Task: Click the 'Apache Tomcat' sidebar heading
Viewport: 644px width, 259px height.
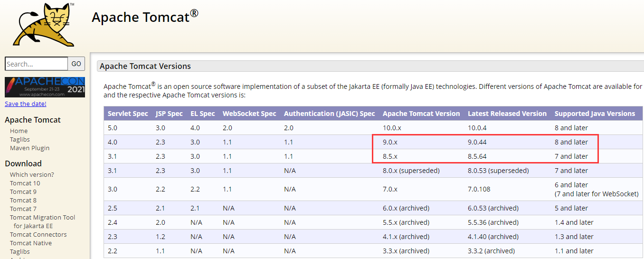Action: click(x=33, y=120)
